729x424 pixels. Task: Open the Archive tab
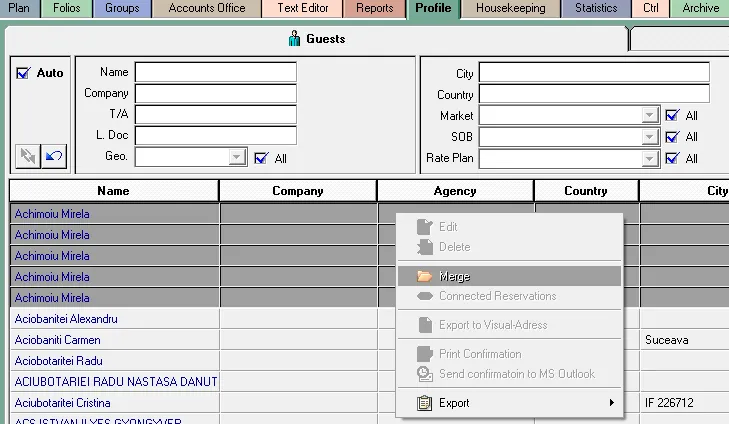tap(701, 8)
